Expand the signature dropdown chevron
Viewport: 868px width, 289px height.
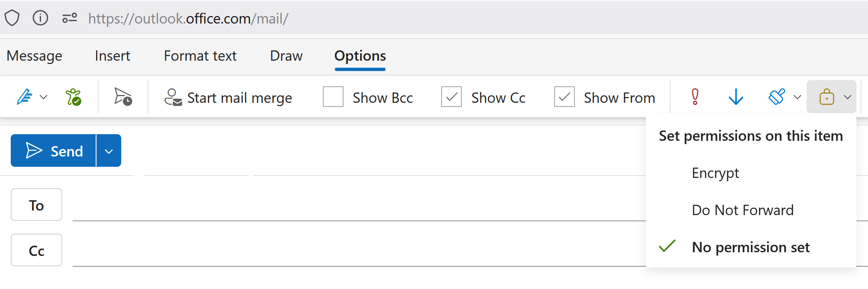44,97
